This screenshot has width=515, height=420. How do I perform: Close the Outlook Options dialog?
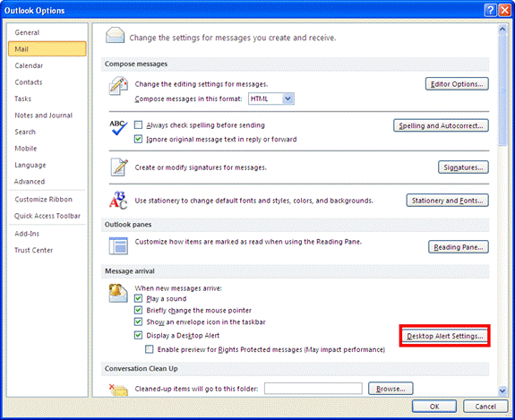click(x=504, y=11)
